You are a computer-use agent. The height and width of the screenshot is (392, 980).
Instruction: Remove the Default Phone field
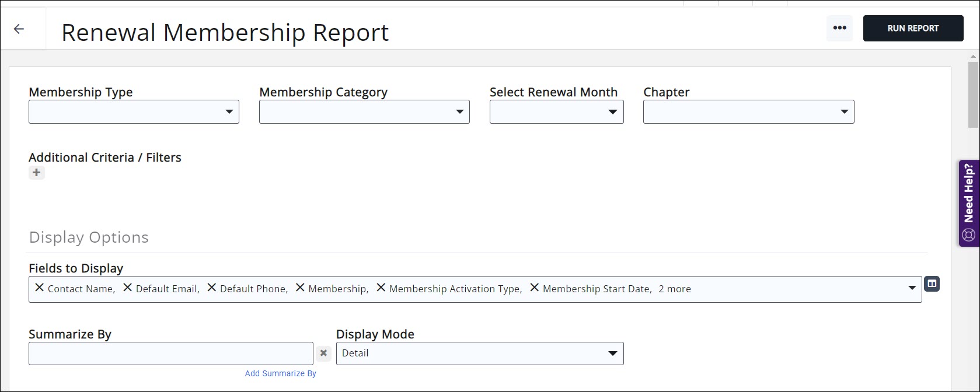coord(211,288)
